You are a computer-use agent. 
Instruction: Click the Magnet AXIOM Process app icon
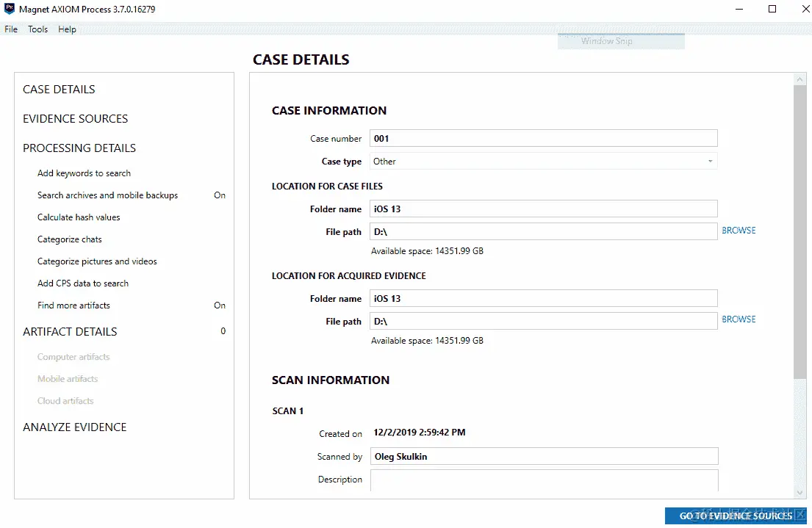tap(10, 9)
